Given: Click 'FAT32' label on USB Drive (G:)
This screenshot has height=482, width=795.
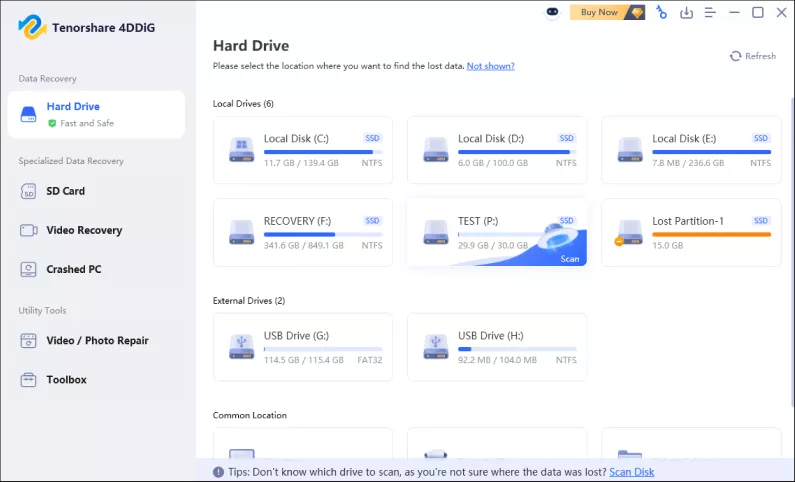Looking at the screenshot, I should coord(370,360).
